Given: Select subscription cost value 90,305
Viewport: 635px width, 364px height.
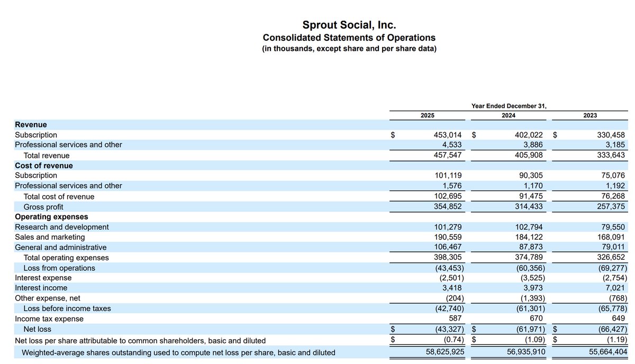Looking at the screenshot, I should (x=530, y=175).
